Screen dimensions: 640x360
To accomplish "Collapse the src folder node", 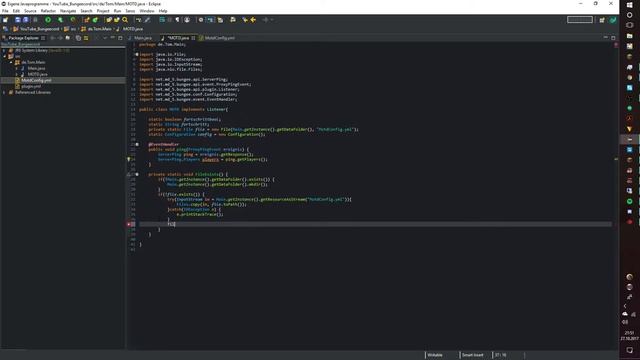I will click(4, 56).
